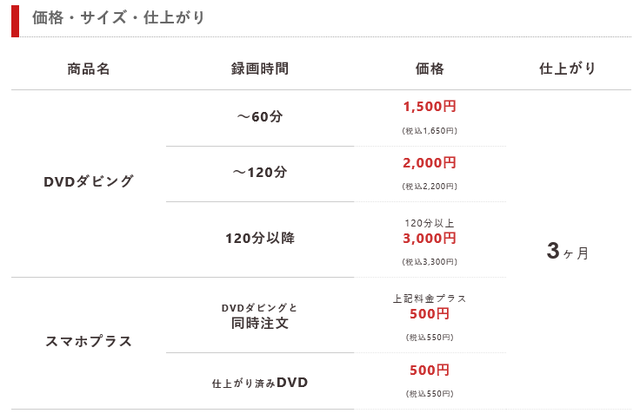Click the 価格 column header
Image resolution: width=640 pixels, height=420 pixels.
(429, 69)
